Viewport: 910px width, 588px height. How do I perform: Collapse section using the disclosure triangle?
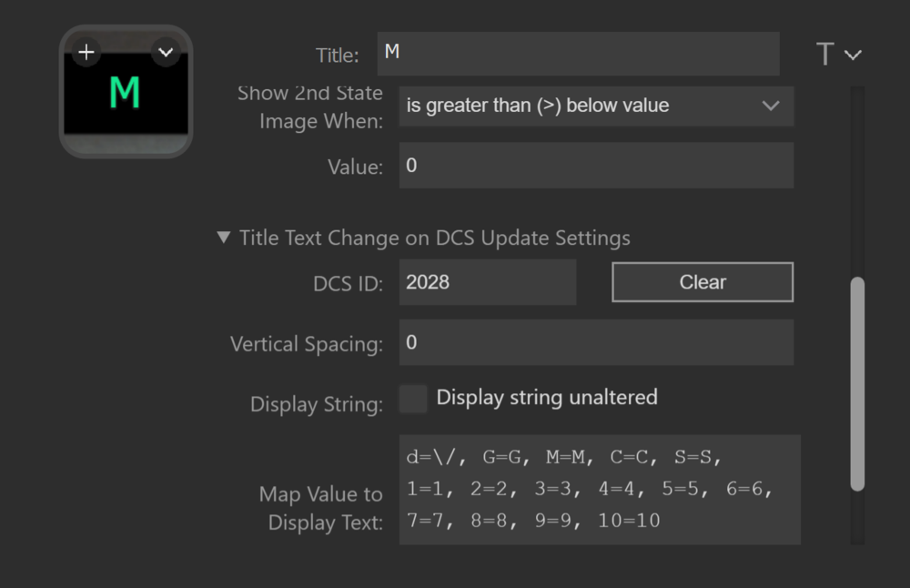tap(224, 238)
